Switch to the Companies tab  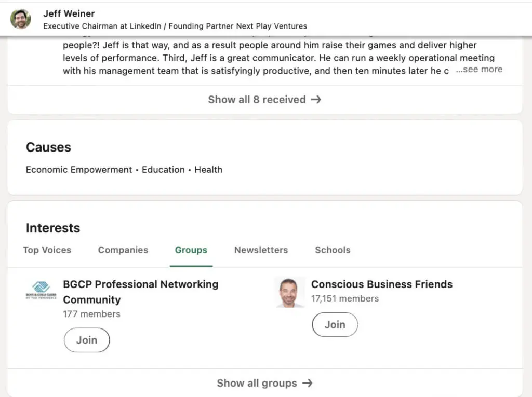tap(123, 250)
